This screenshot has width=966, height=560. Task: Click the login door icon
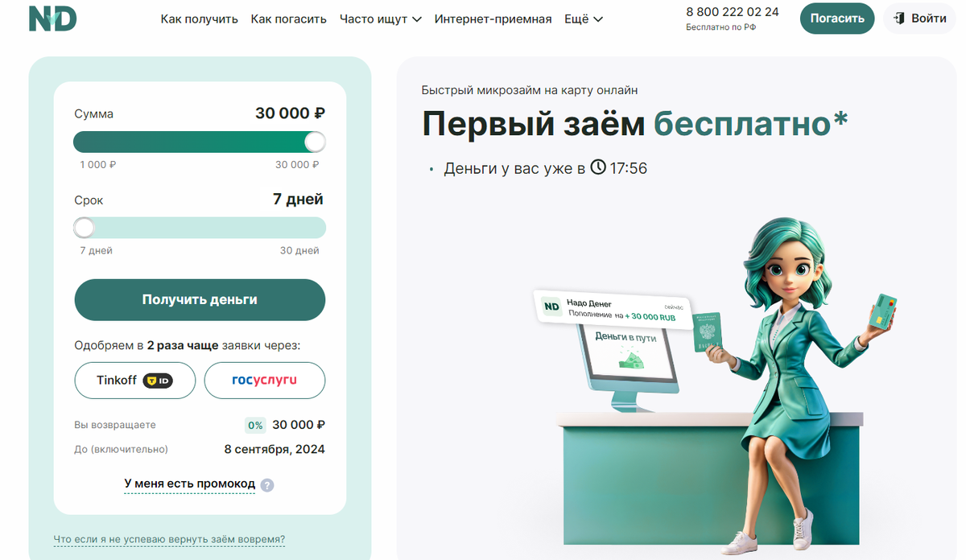pyautogui.click(x=899, y=18)
